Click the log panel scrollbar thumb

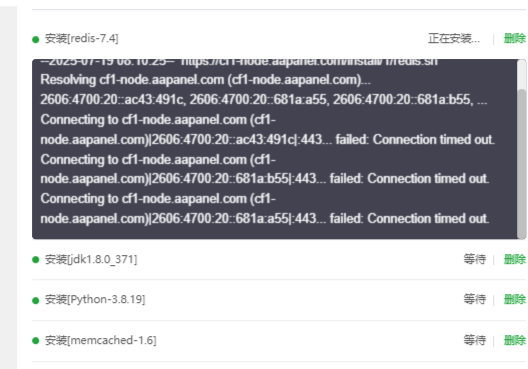(x=522, y=164)
